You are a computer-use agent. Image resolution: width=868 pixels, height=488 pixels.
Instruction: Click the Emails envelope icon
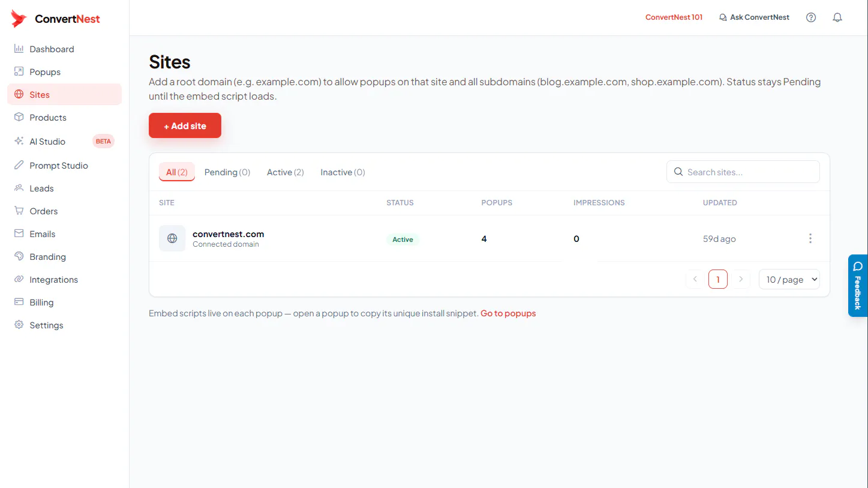coord(19,233)
